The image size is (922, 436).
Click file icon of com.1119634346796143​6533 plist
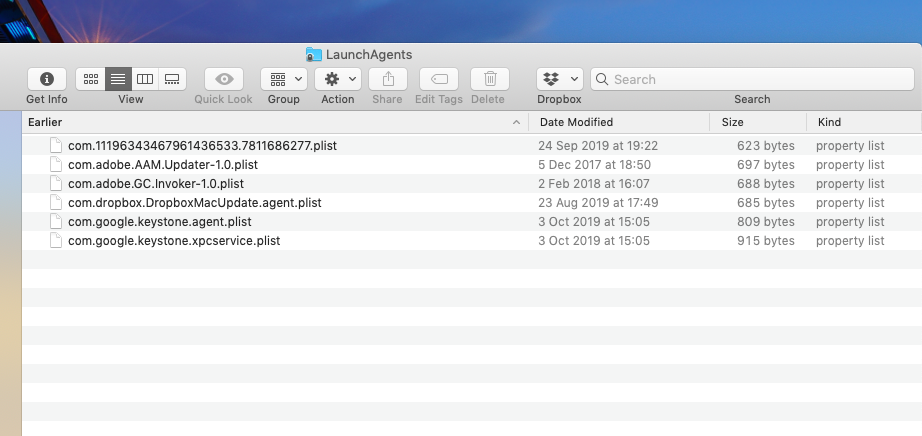coord(56,145)
